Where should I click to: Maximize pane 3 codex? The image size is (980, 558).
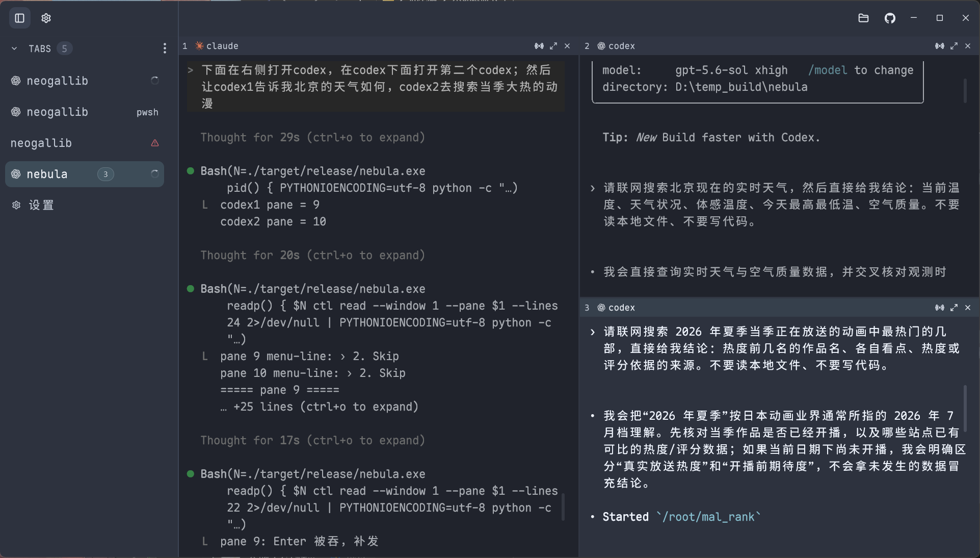[954, 308]
